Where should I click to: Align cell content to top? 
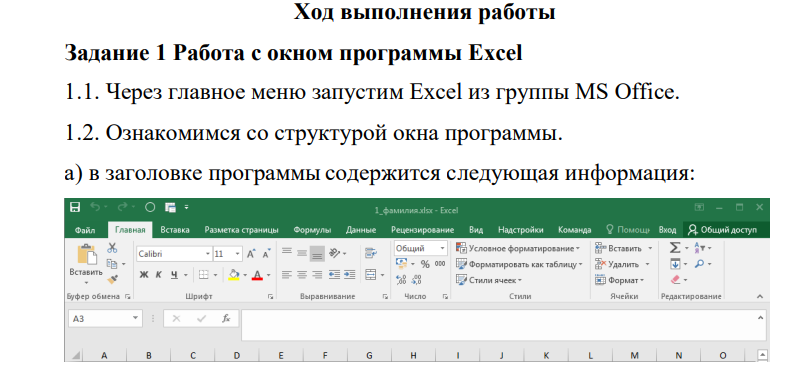tap(287, 251)
